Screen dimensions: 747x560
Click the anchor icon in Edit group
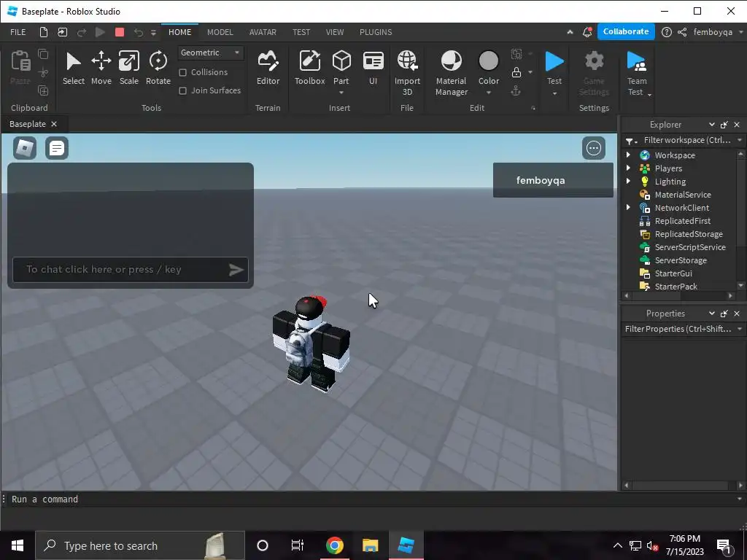point(516,90)
